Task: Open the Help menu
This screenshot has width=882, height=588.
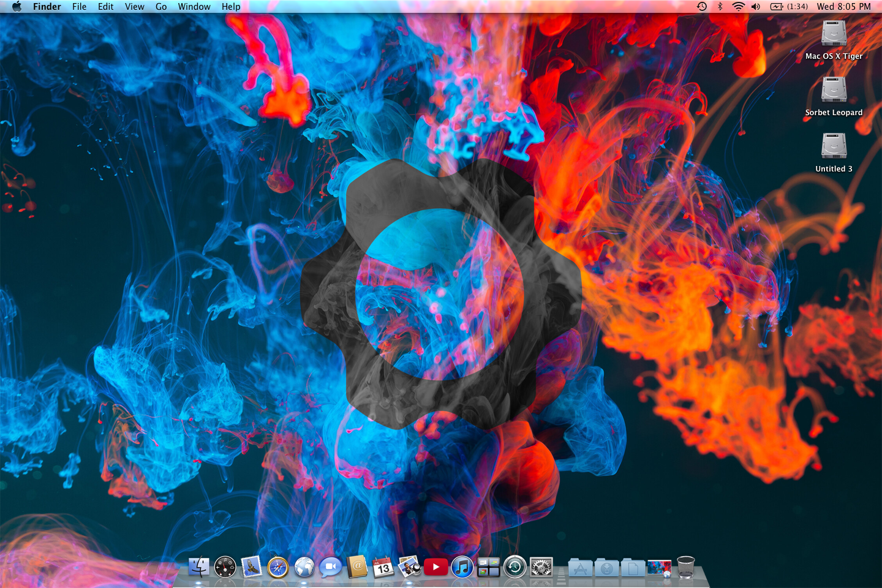Action: pos(231,7)
